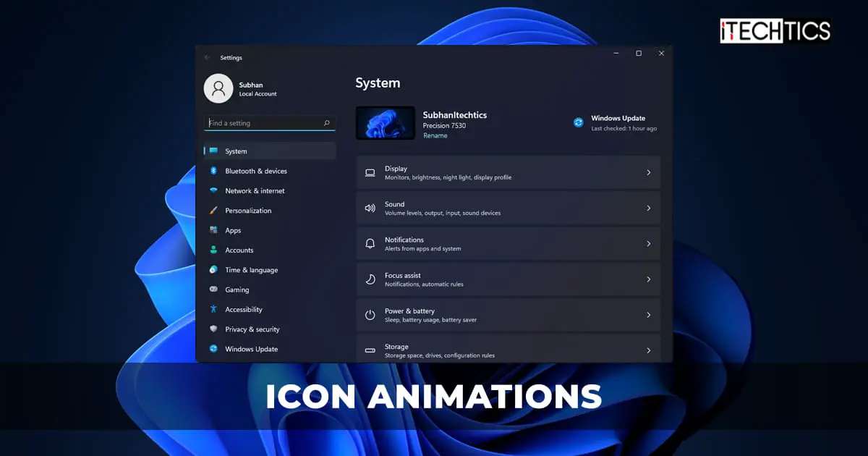Image resolution: width=868 pixels, height=456 pixels.
Task: Click the Settings back arrow icon
Action: [208, 57]
